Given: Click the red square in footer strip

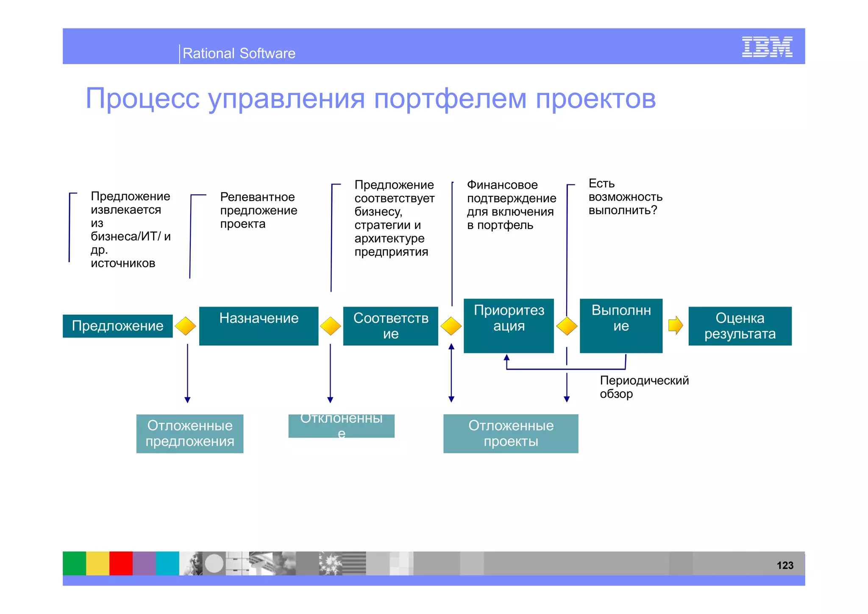Looking at the screenshot, I should 121,563.
